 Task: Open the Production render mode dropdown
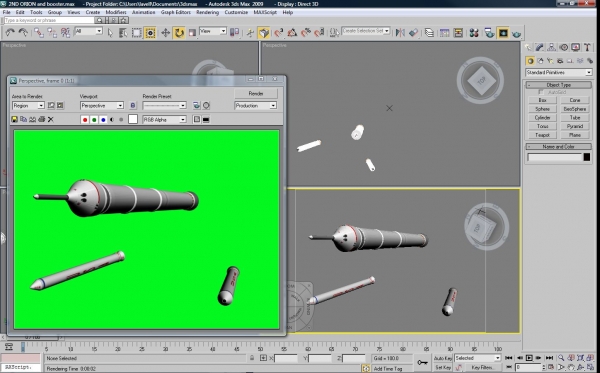(x=255, y=105)
